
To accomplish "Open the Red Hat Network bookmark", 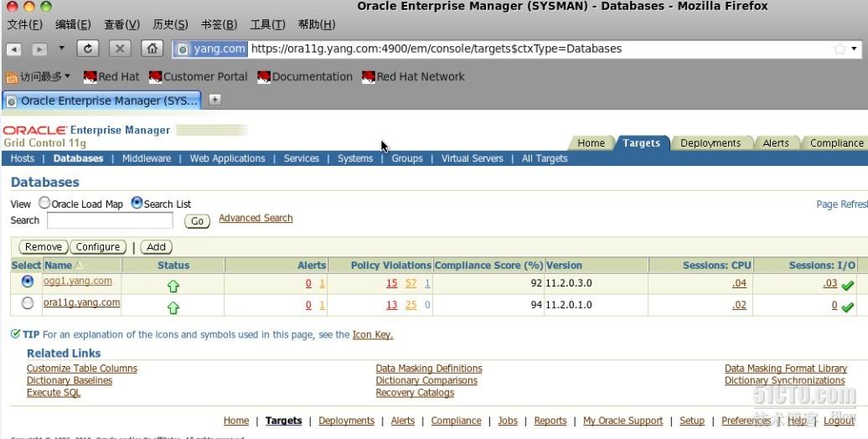I will [414, 76].
